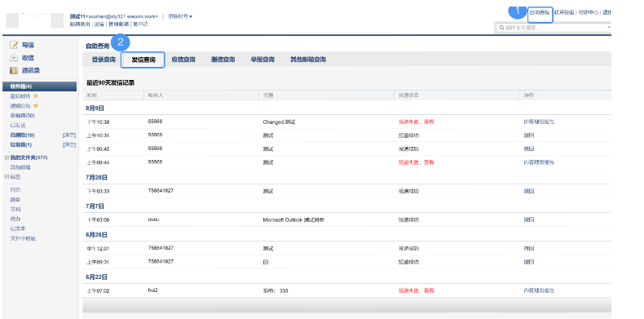
Task: Click 向管理员报告 for 上午10:38 row
Action: [539, 122]
